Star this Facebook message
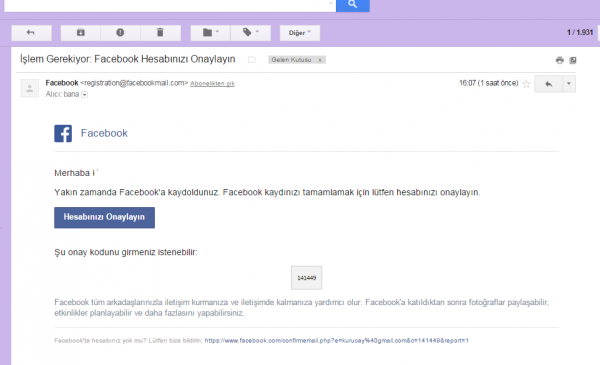Viewport: 600px width, 365px height. (x=526, y=84)
